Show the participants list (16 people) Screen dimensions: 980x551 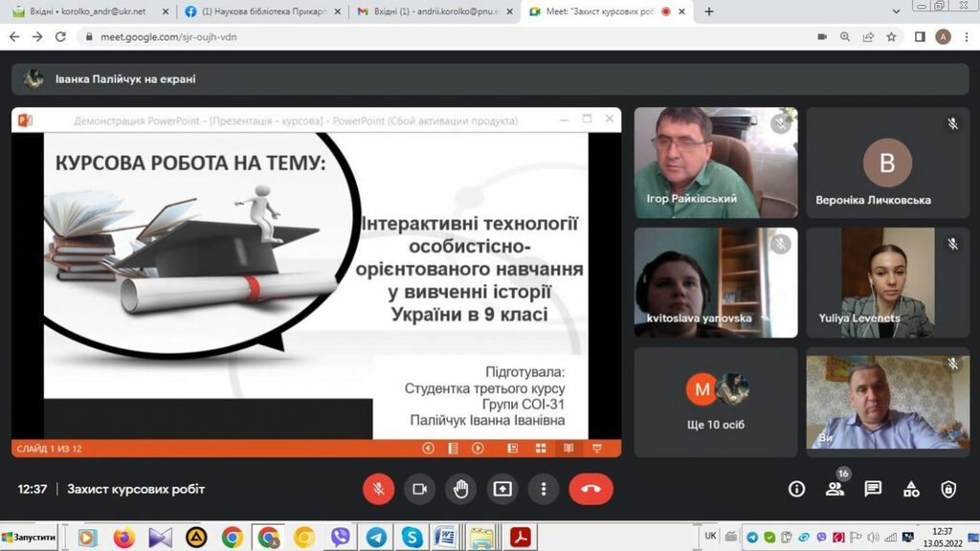835,489
